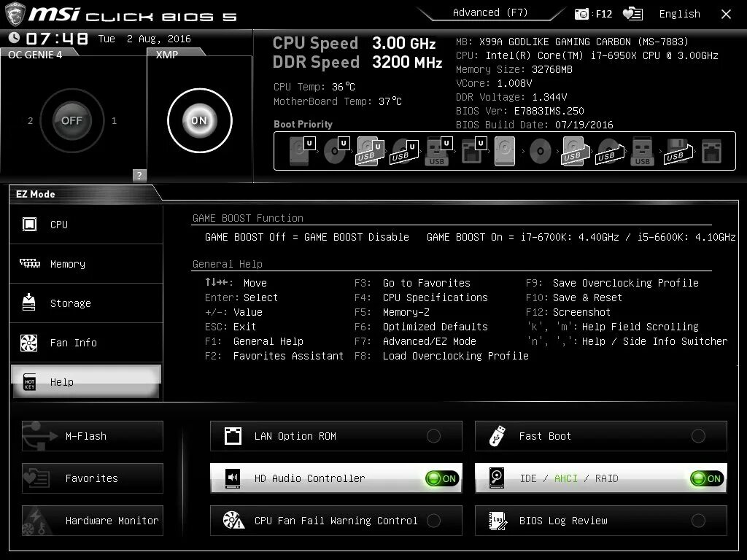This screenshot has height=560, width=747.
Task: Click the MSI dragon shield logo
Action: (15, 15)
